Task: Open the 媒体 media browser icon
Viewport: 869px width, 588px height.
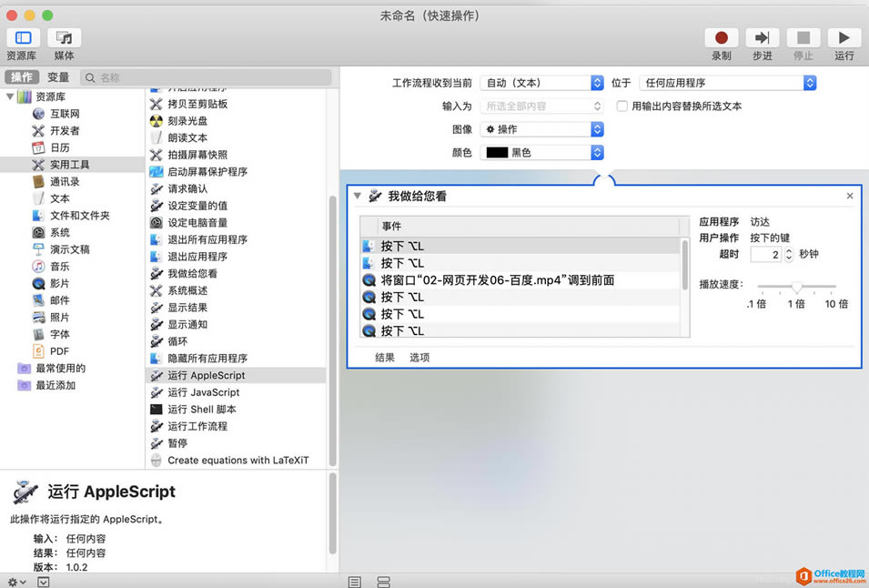Action: 65,37
